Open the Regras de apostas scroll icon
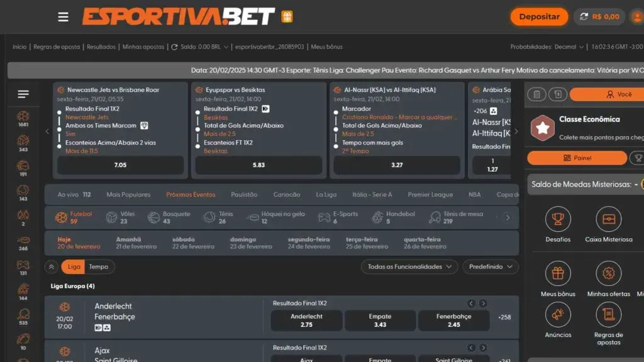This screenshot has height=362, width=644. click(608, 315)
